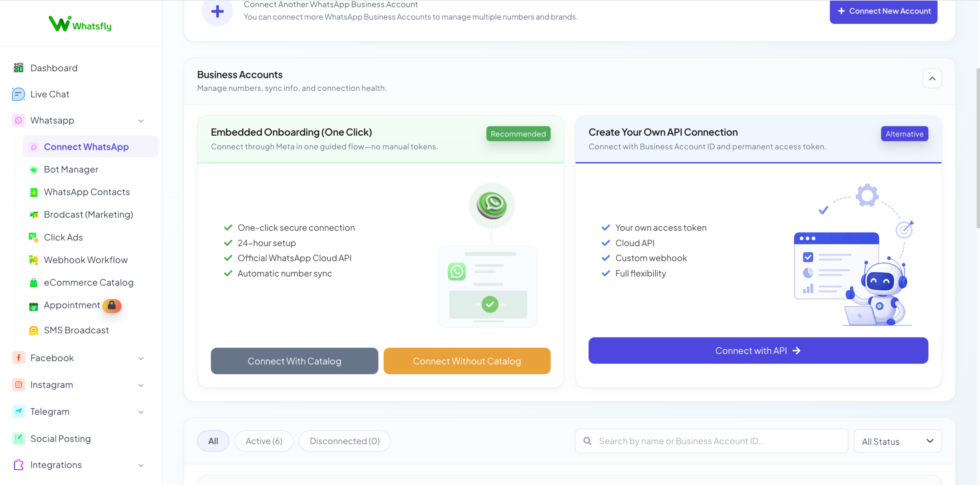Click the Telegram sidebar icon
Viewport: 980px width, 485px height.
pyautogui.click(x=18, y=411)
